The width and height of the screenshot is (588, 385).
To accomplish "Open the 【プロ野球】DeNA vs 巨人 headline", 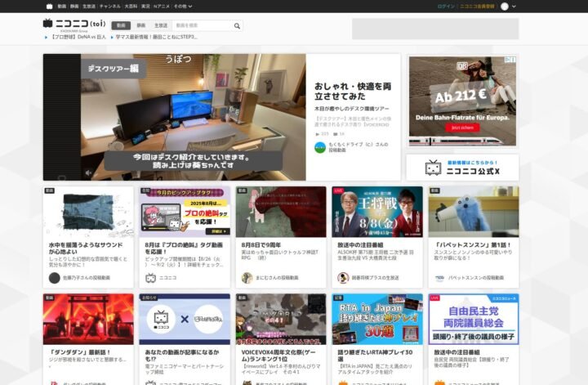I will 78,37.
